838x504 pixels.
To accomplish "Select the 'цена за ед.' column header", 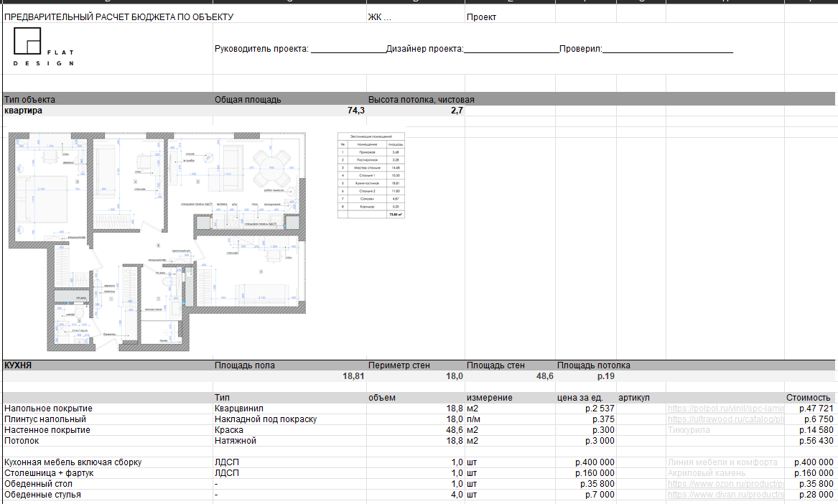I will coord(579,398).
